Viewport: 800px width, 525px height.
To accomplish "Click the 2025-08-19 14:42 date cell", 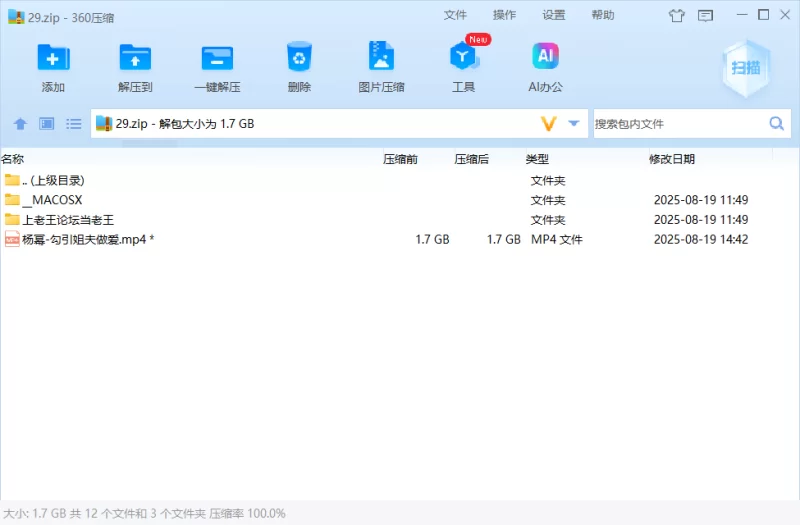I will [x=701, y=239].
